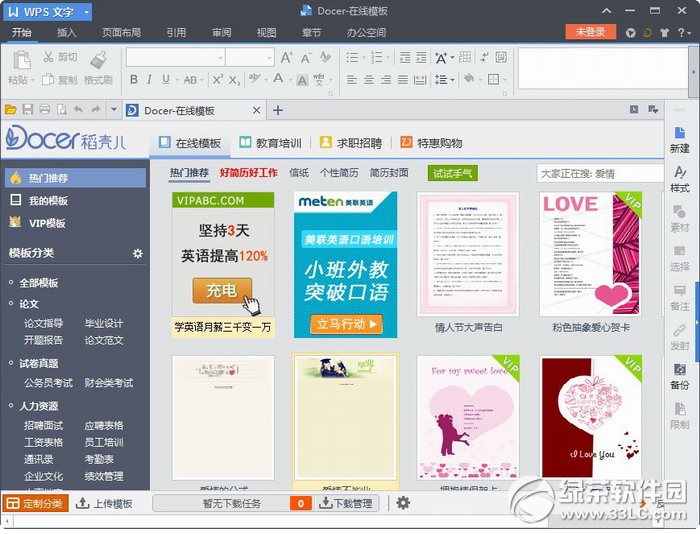Toggle Underline formatting

[x=166, y=79]
